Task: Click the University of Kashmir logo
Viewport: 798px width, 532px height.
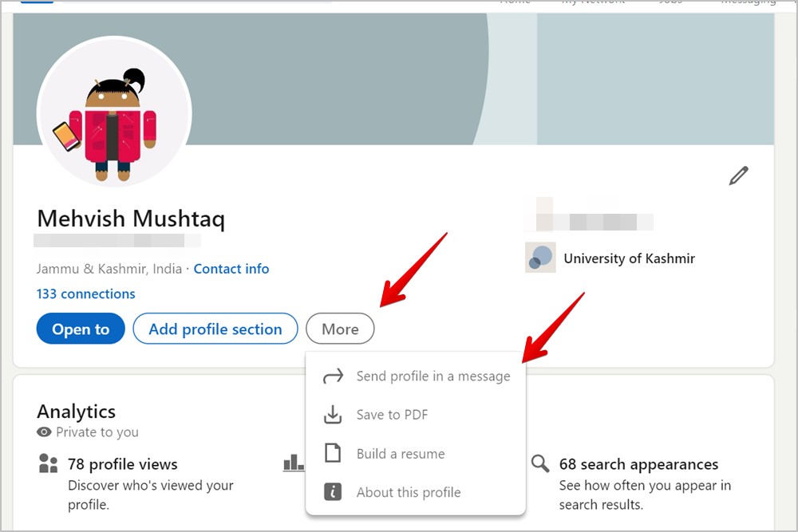Action: (540, 258)
